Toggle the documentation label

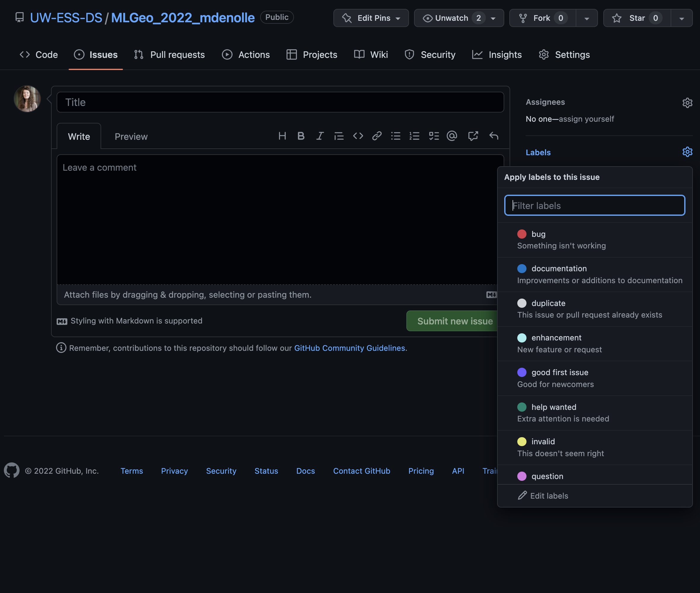pos(594,274)
